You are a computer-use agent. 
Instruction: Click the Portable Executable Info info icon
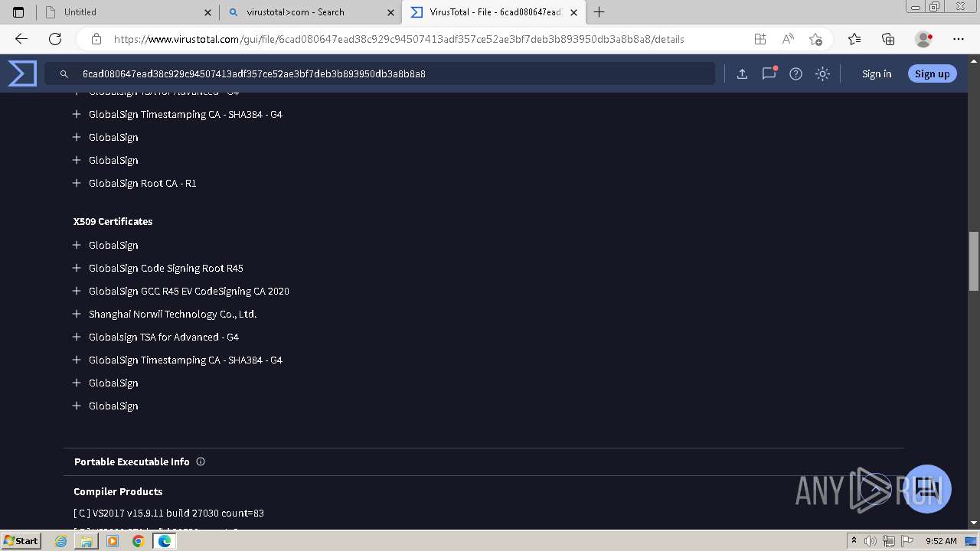tap(201, 461)
